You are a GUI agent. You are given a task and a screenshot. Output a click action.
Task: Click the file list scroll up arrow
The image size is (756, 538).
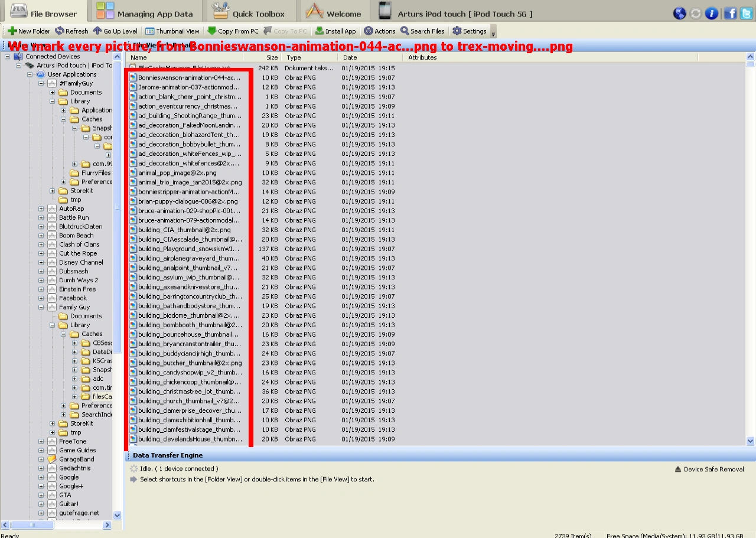(x=751, y=57)
